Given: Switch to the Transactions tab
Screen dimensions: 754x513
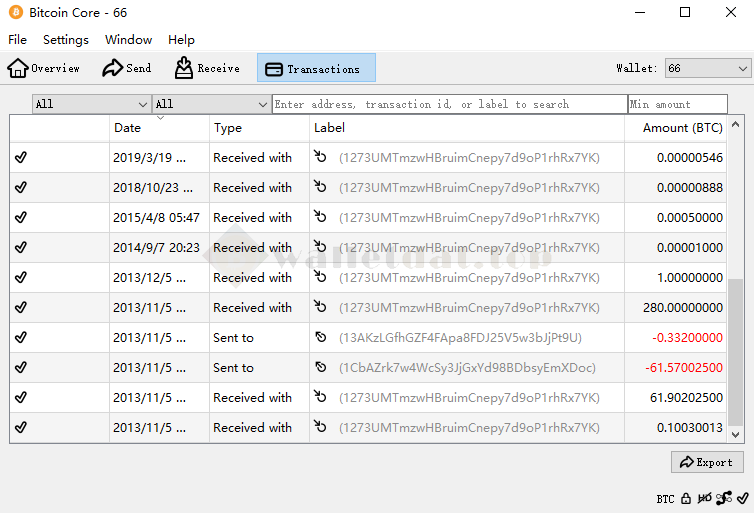Looking at the screenshot, I should (316, 68).
